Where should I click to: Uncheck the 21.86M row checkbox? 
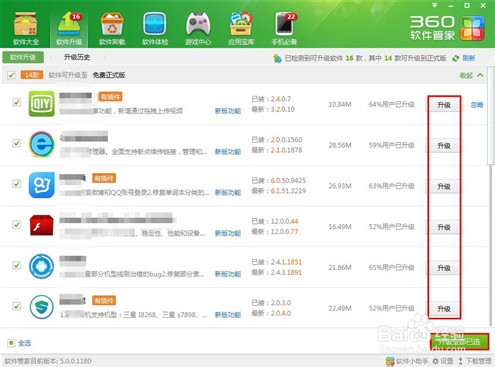(x=16, y=265)
